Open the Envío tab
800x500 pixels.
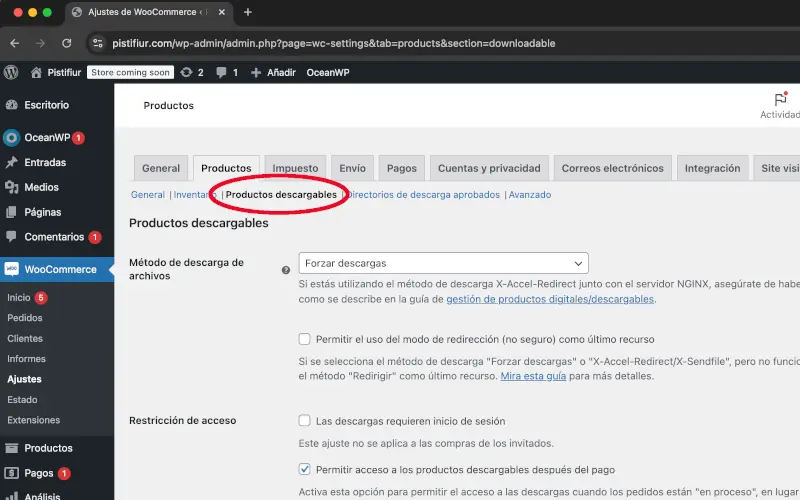[x=353, y=168]
